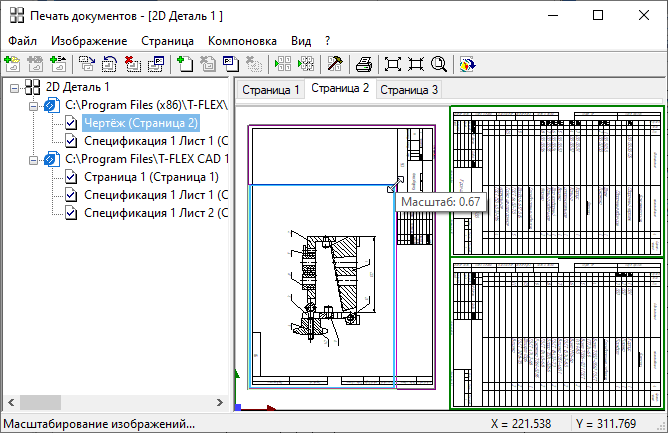Viewport: 668px width, 433px height.
Task: Click the red X delete icon
Action: (133, 64)
